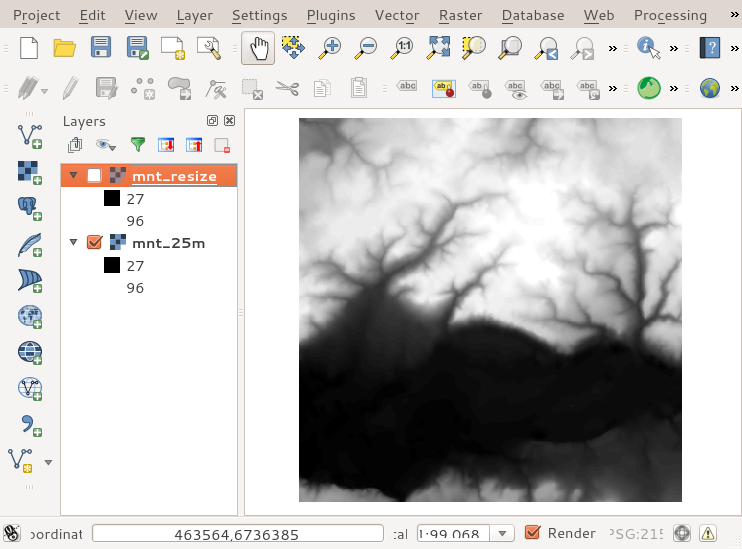Click the Save As icon
Image resolution: width=742 pixels, height=549 pixels.
138,48
